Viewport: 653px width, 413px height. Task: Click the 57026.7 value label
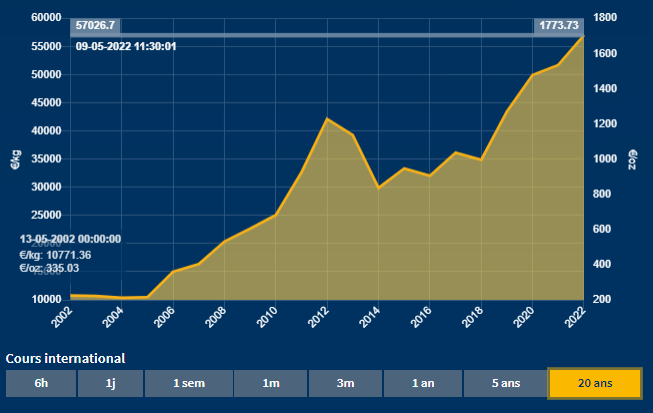[x=95, y=25]
